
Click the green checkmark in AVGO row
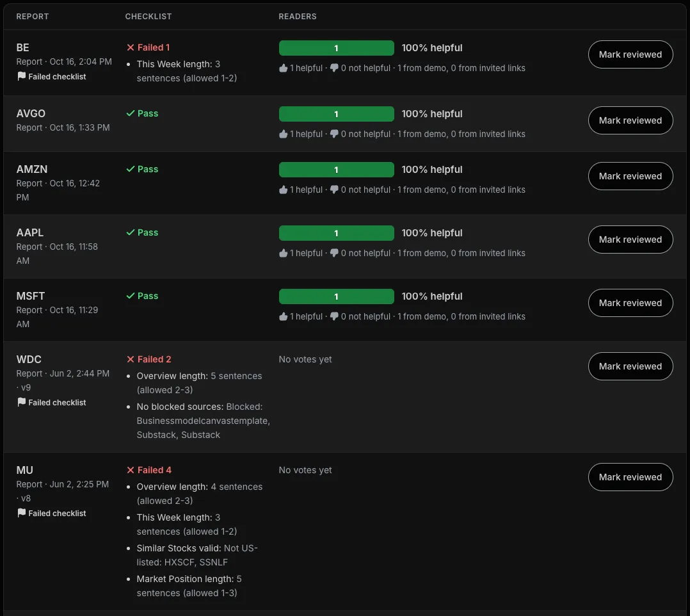131,113
